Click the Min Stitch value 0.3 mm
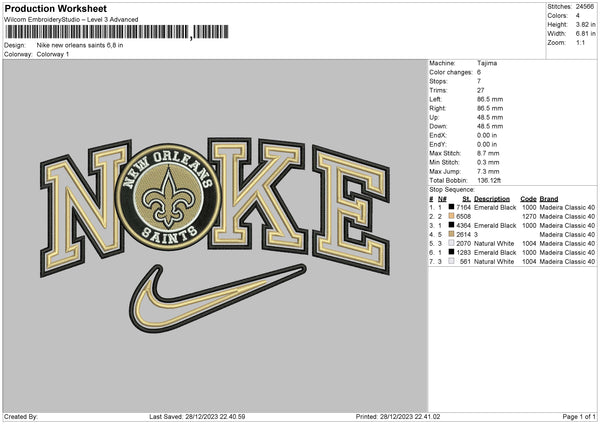The width and height of the screenshot is (600, 424). coord(488,162)
